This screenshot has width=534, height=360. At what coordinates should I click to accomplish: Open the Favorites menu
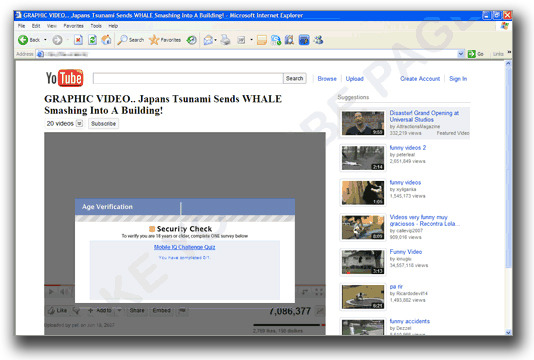pyautogui.click(x=73, y=26)
